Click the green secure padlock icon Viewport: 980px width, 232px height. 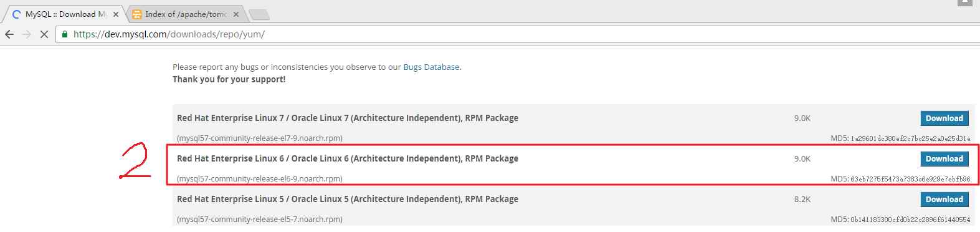(x=65, y=34)
